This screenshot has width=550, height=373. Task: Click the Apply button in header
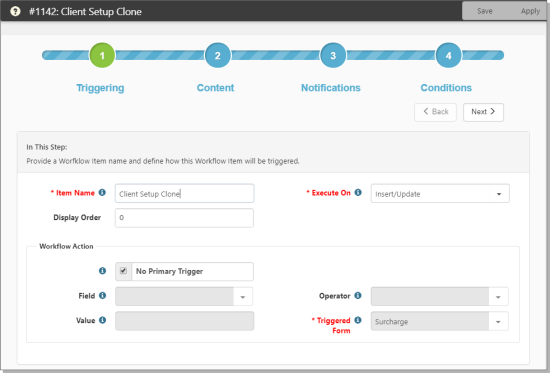530,11
